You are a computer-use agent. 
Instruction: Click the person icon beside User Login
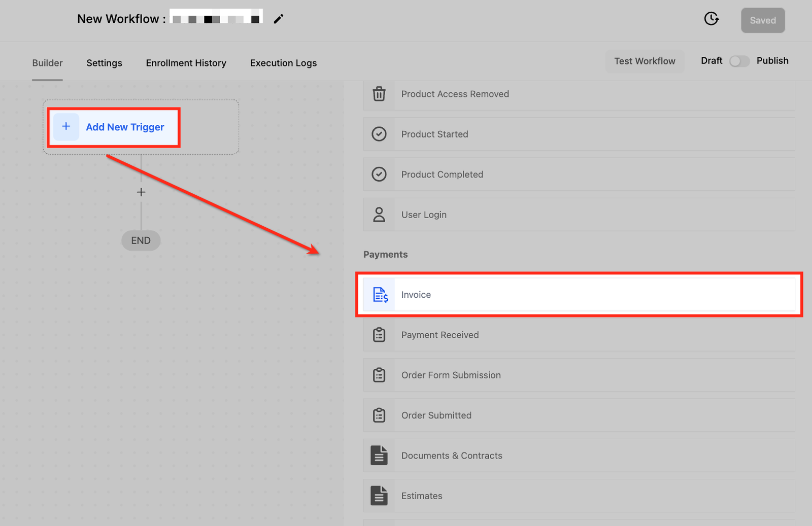point(379,215)
